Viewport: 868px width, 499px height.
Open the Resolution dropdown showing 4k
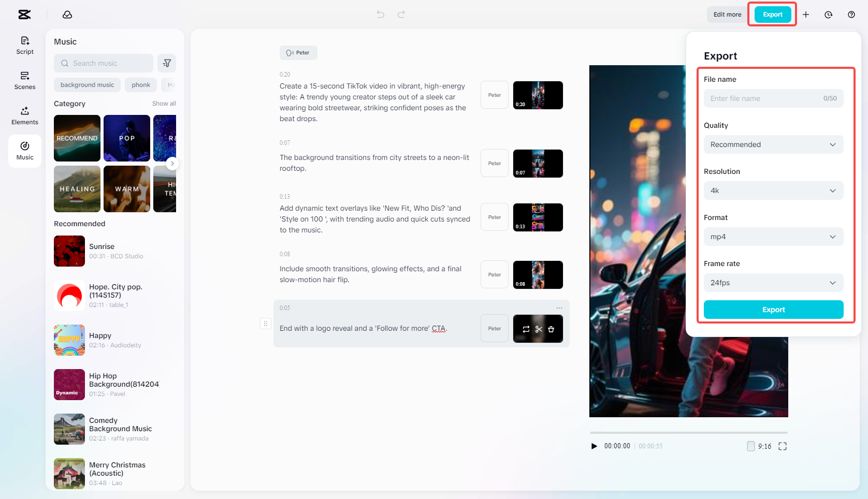773,190
